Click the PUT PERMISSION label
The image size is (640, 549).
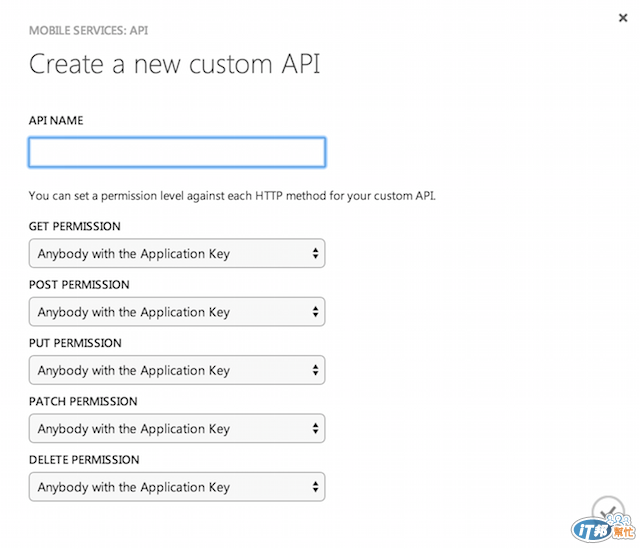pos(75,343)
